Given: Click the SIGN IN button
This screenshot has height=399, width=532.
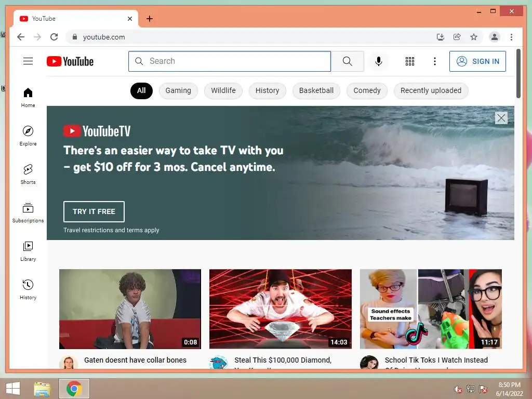Looking at the screenshot, I should click(x=477, y=61).
